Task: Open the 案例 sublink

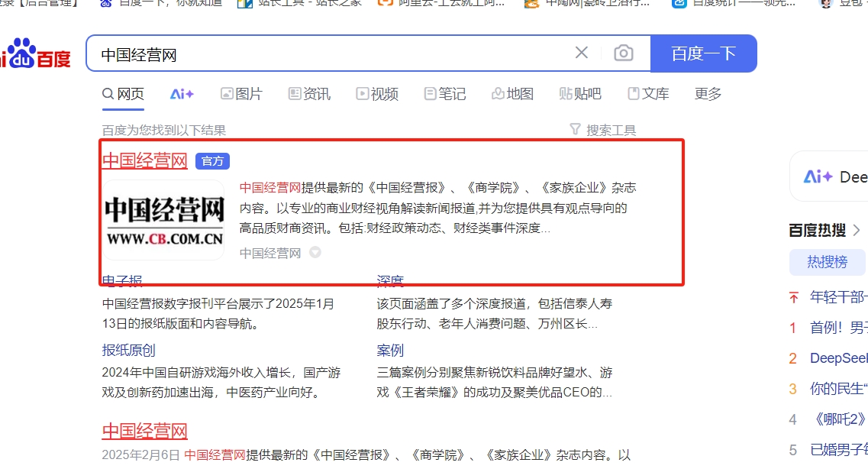Action: point(390,350)
